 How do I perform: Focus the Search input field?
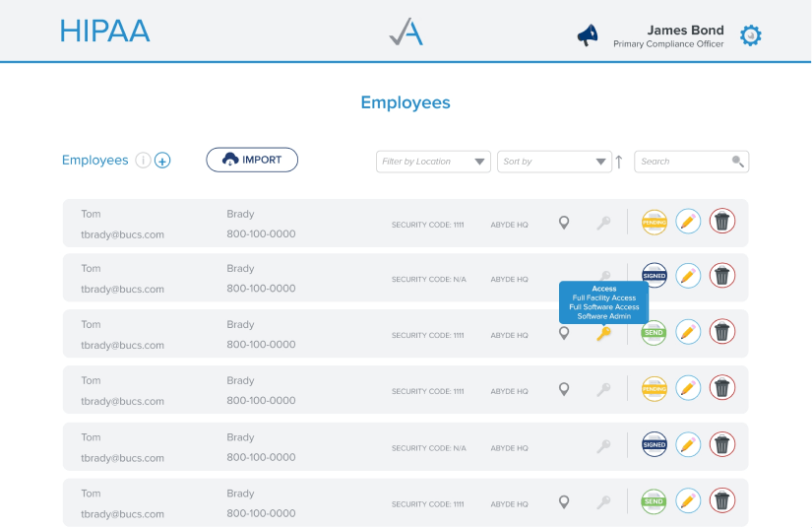coord(691,162)
